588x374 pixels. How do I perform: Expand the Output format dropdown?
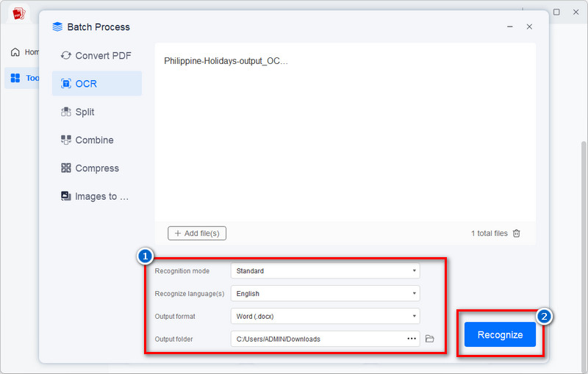(x=325, y=317)
